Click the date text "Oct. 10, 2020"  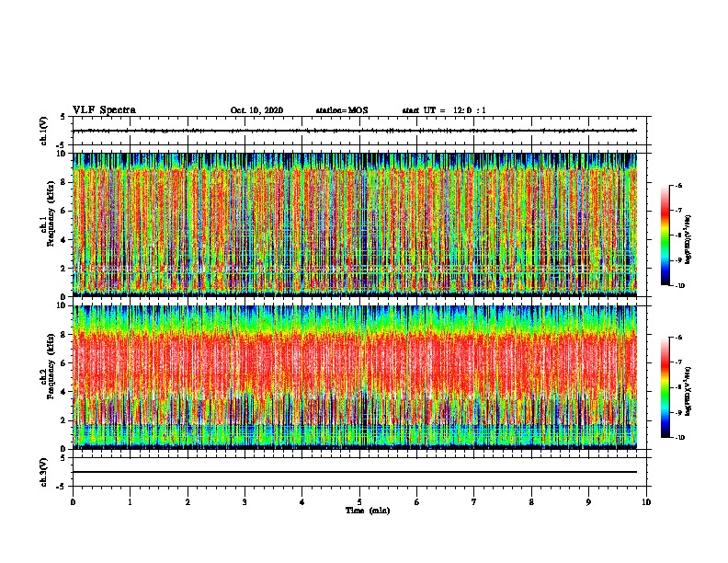click(256, 110)
